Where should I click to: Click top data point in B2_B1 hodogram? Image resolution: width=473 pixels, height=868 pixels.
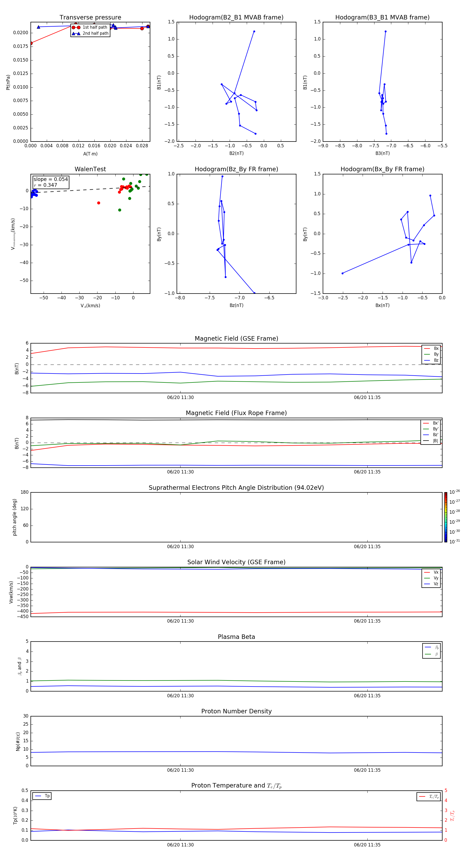click(254, 31)
